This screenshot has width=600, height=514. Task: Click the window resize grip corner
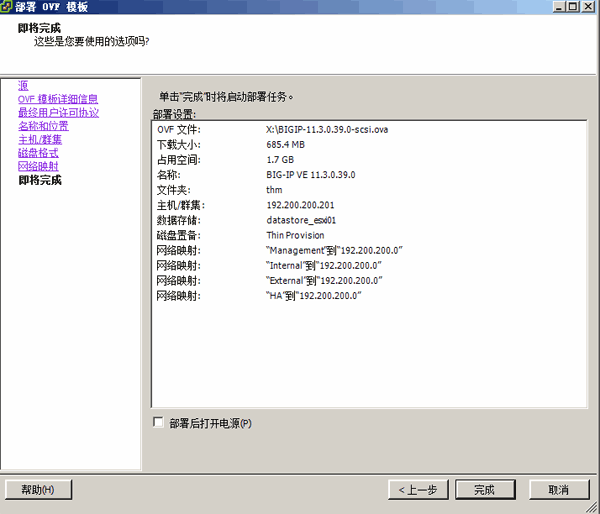[591, 508]
